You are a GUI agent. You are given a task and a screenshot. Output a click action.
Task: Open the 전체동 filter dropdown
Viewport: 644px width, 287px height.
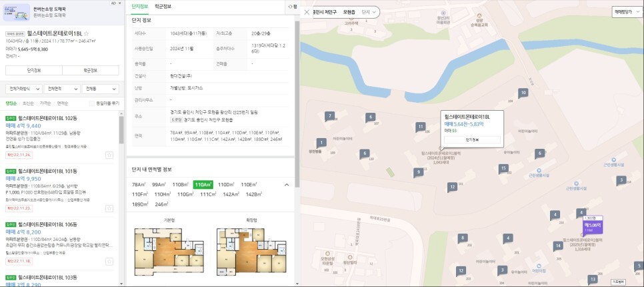tap(100, 89)
